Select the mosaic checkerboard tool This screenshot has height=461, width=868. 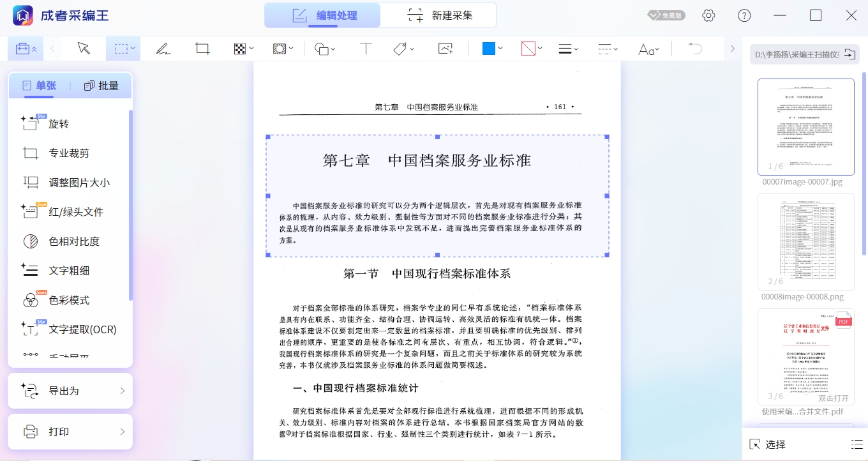[239, 49]
